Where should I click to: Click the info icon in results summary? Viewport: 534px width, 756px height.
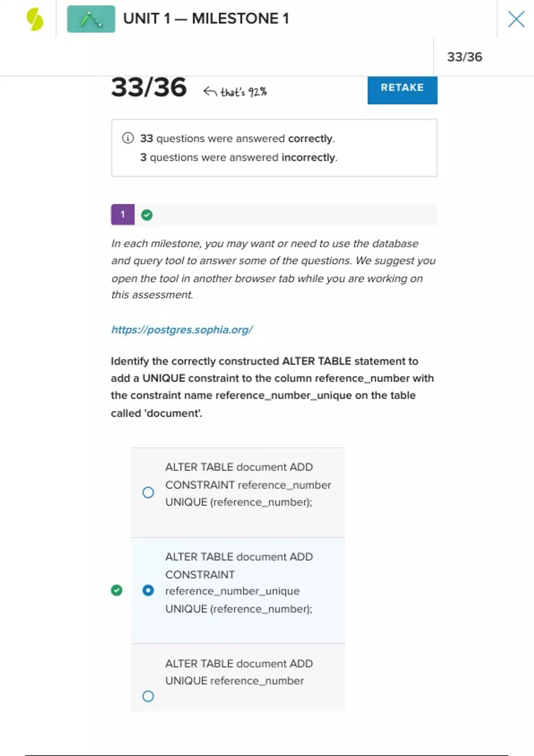coord(128,138)
